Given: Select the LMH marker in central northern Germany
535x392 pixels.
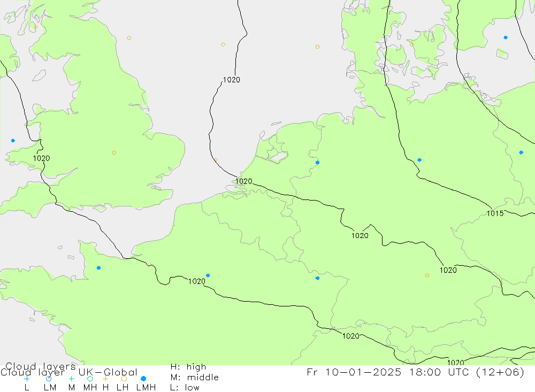Looking at the screenshot, I should [419, 160].
